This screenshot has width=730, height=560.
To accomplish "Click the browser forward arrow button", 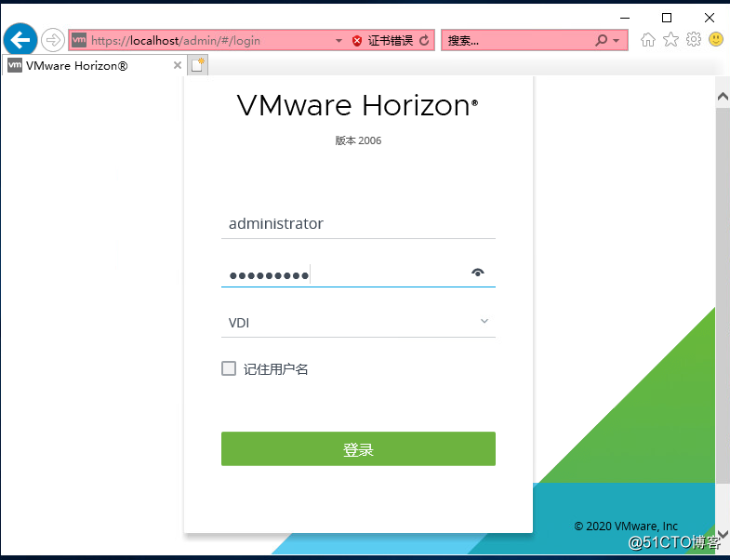I will click(x=53, y=40).
